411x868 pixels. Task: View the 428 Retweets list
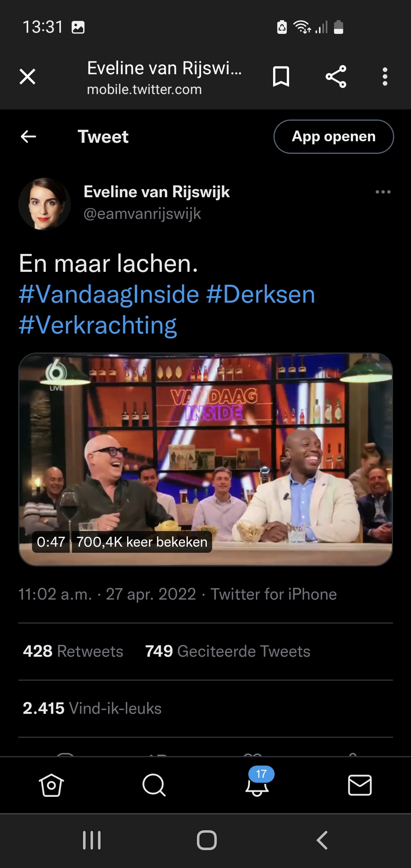pyautogui.click(x=73, y=651)
